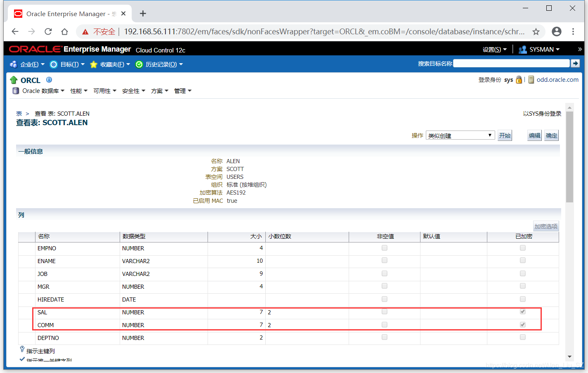The width and height of the screenshot is (588, 373).
Task: Click the enterprise menu icon
Action: (x=13, y=64)
